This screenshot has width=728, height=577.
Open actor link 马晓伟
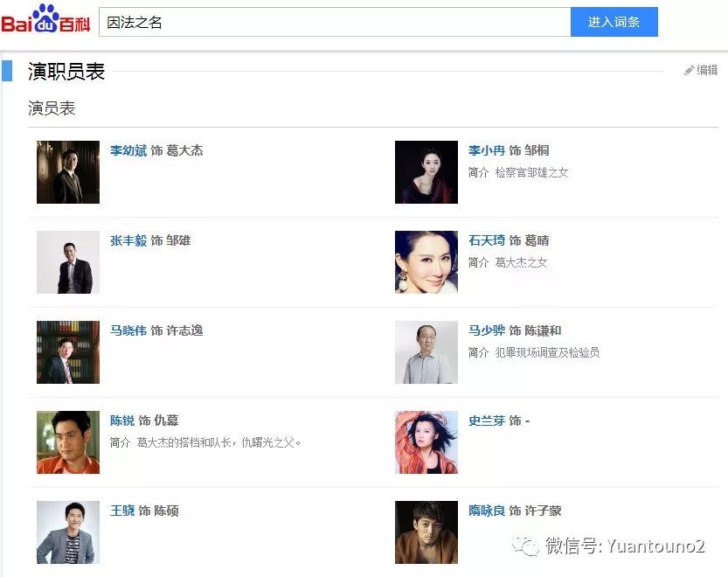point(128,330)
